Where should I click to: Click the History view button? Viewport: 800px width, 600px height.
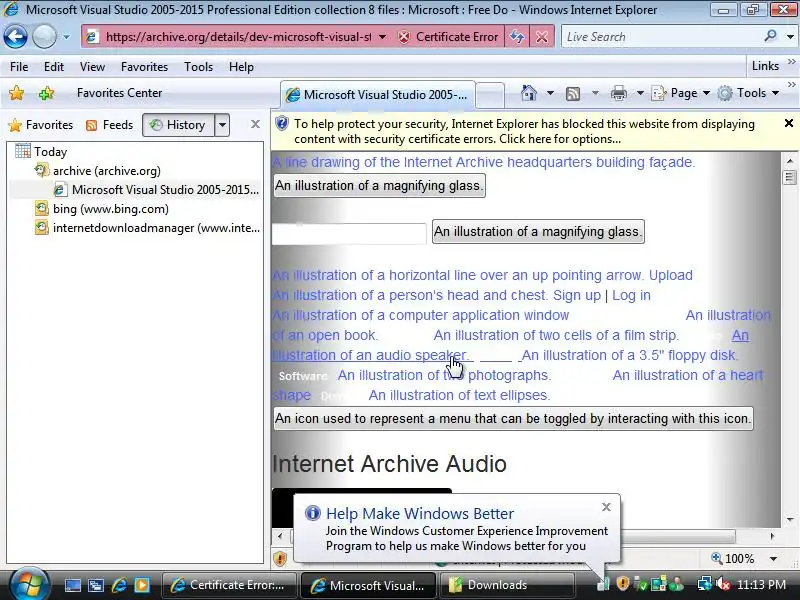pos(178,125)
